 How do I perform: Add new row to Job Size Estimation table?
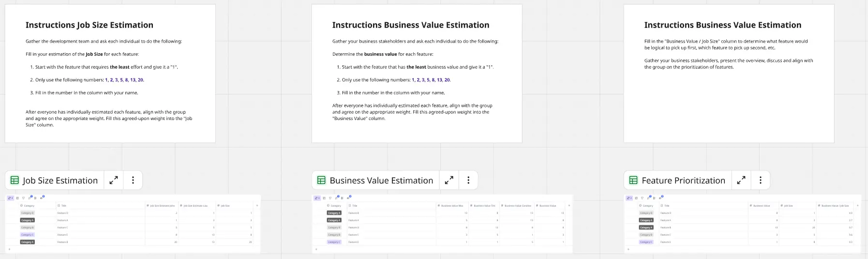tap(9, 249)
